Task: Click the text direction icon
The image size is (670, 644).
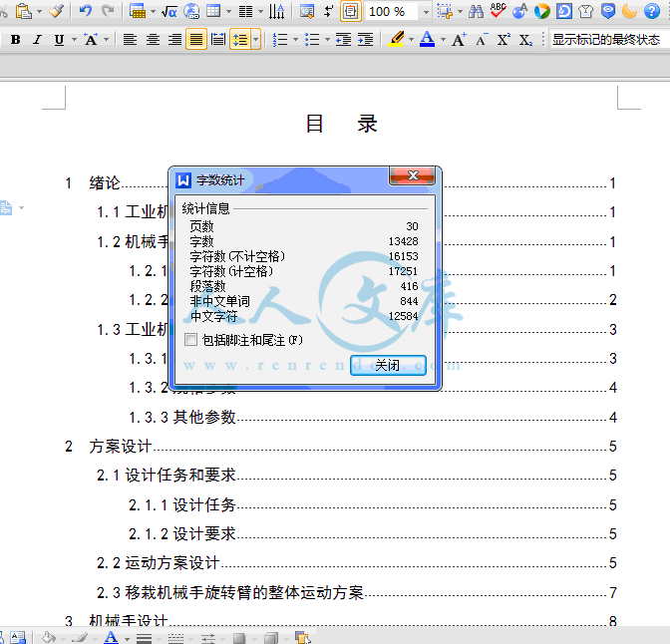Action: [276, 11]
